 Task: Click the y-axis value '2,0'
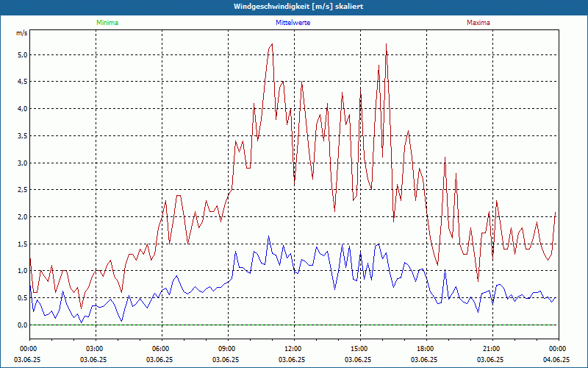tap(23, 216)
